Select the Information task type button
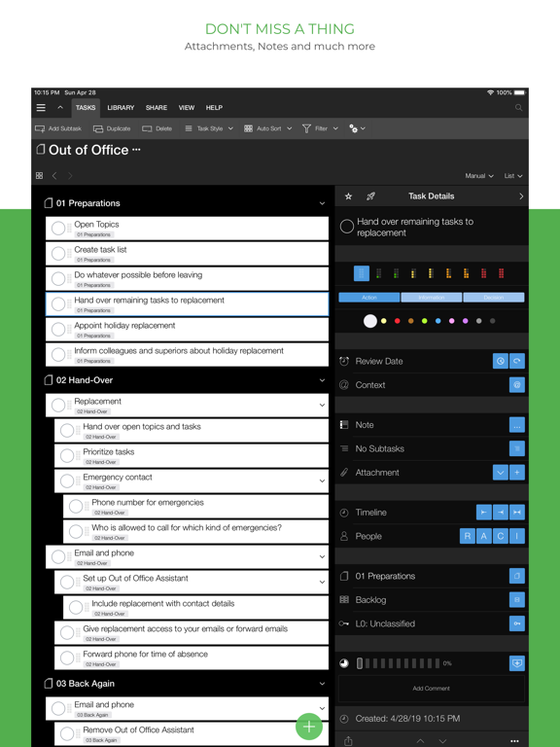The image size is (560, 747). pos(432,298)
